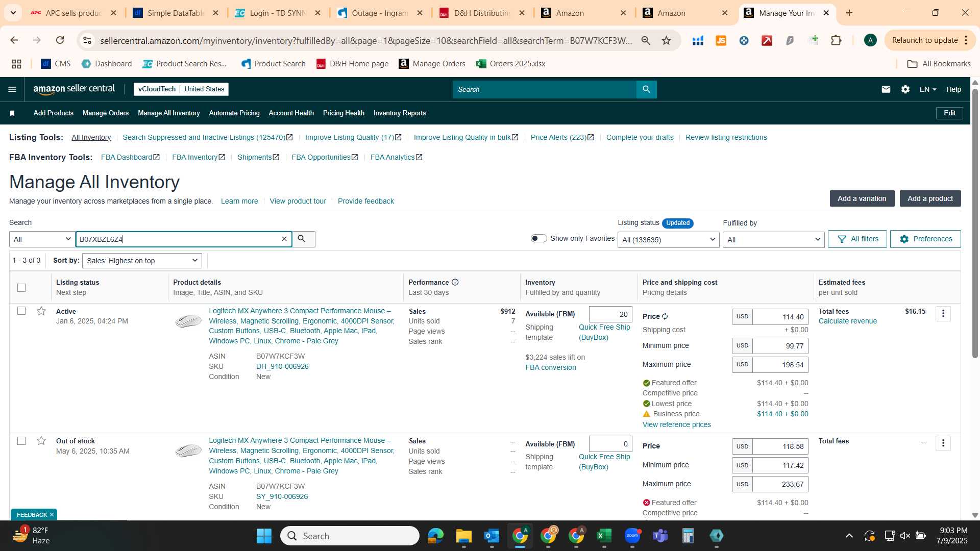Click the Edit button in navigation bar
Image resolution: width=980 pixels, height=551 pixels.
[949, 113]
